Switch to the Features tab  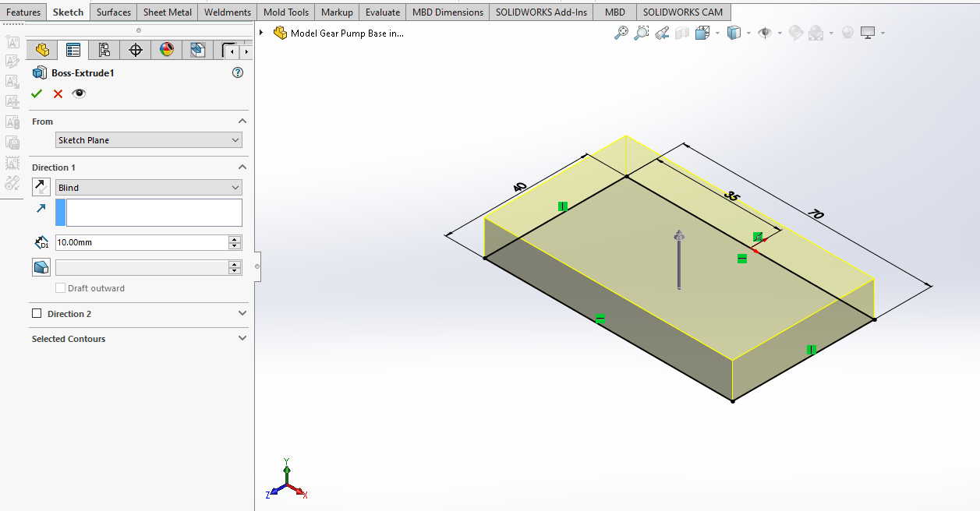click(x=23, y=12)
